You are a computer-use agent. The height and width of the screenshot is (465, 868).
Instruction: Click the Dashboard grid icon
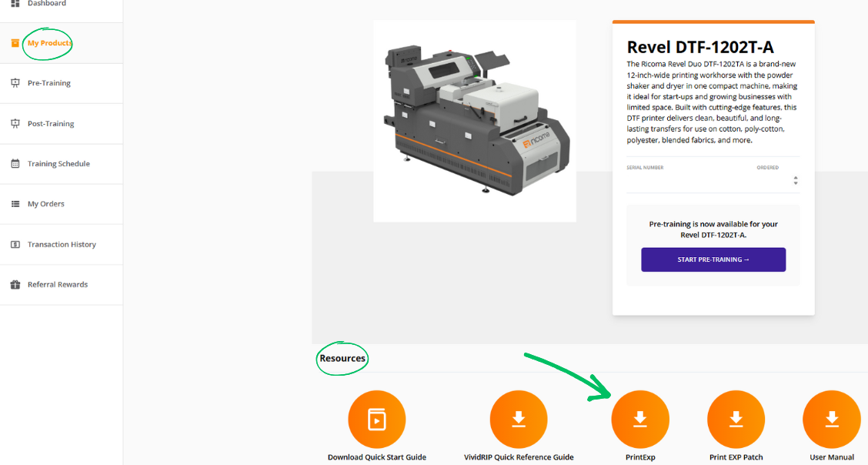tap(15, 3)
